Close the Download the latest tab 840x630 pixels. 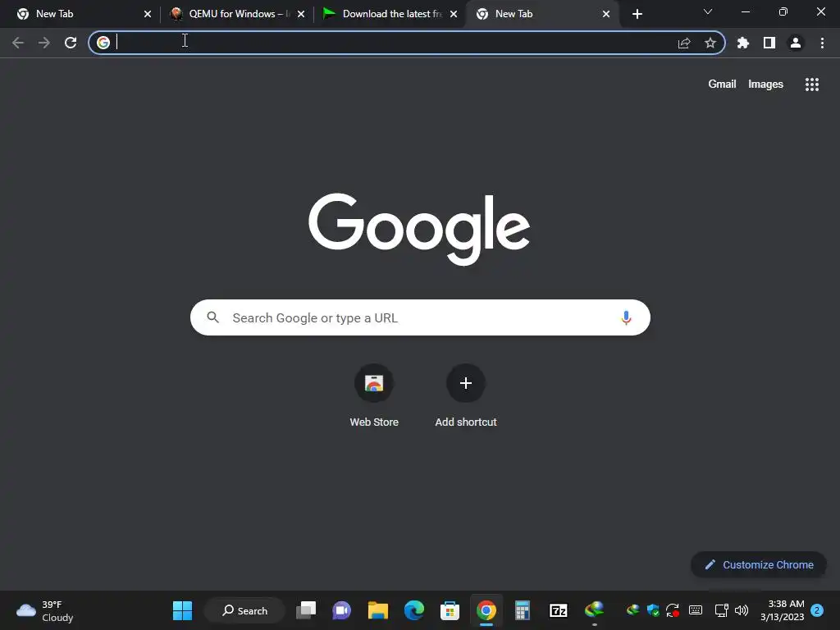coord(454,14)
